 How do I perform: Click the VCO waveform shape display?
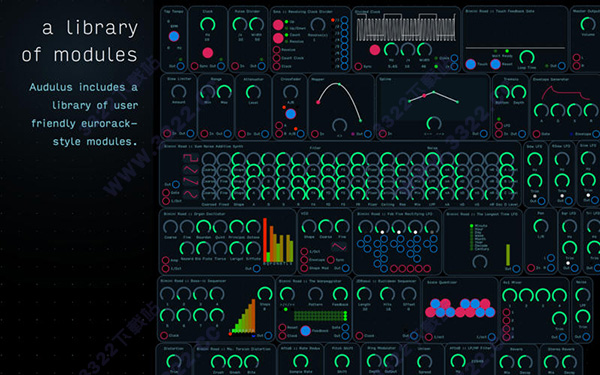[x=339, y=246]
